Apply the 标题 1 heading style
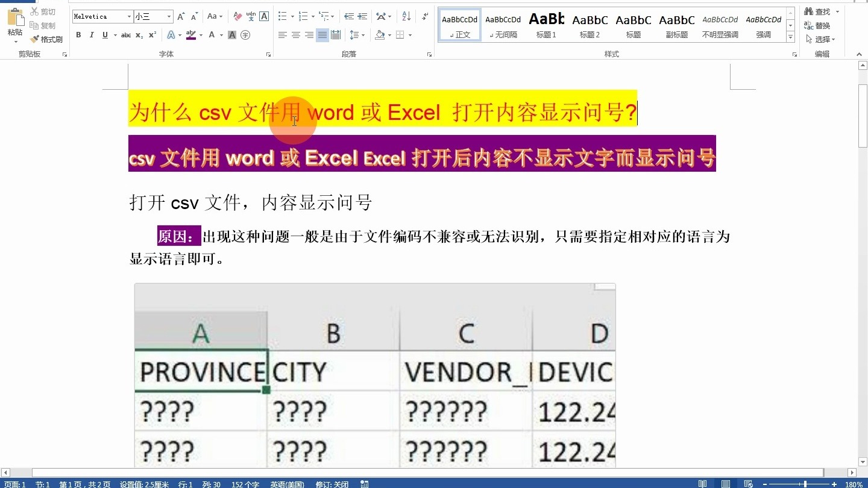This screenshot has height=488, width=868. pos(547,25)
